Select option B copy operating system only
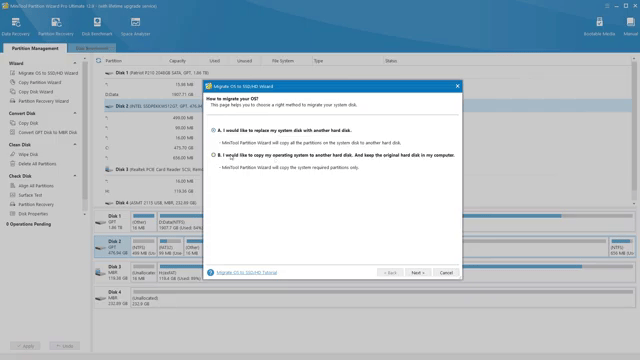 click(213, 155)
